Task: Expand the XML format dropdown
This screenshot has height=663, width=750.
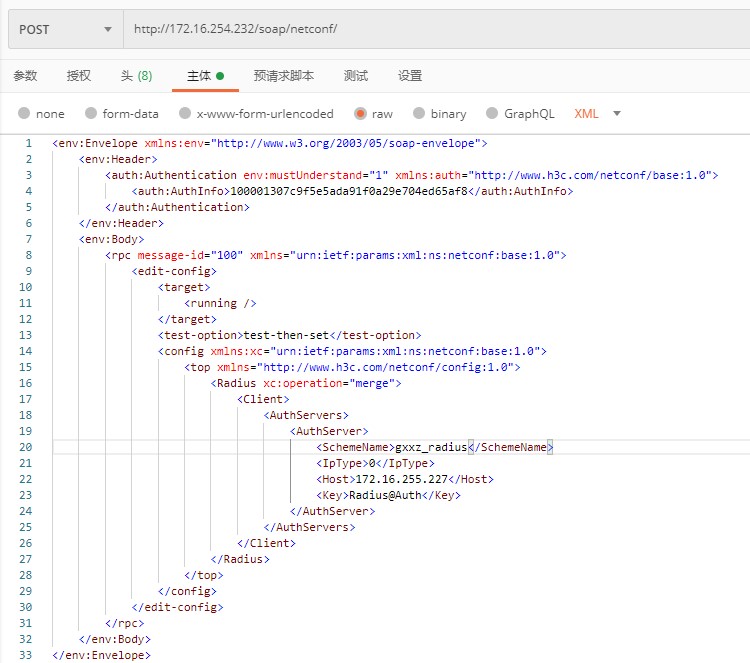Action: point(598,114)
